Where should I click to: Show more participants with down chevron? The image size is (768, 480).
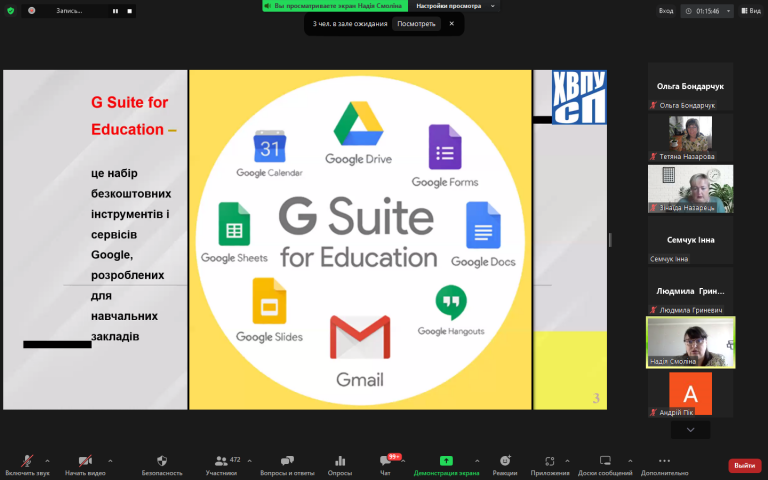(x=690, y=430)
